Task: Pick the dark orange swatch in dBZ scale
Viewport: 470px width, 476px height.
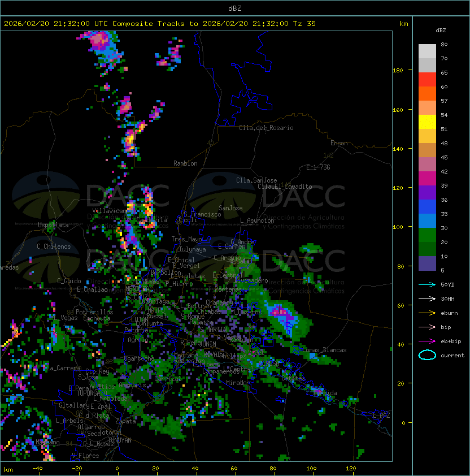Action: [x=427, y=94]
